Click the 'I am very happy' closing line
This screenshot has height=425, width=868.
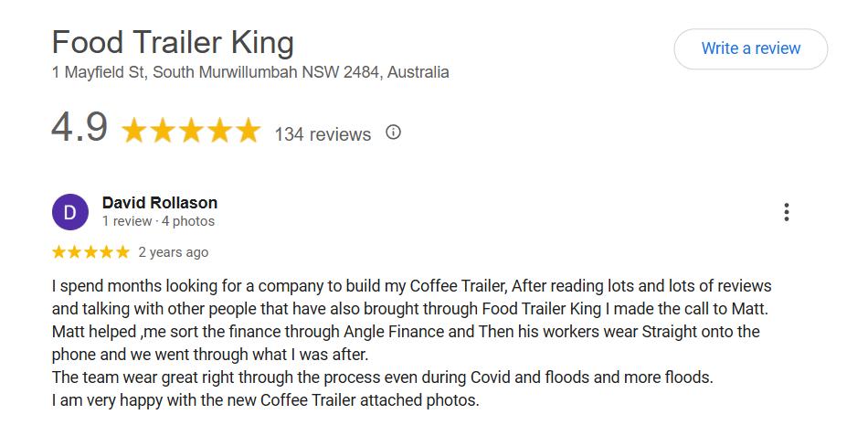[x=265, y=399]
